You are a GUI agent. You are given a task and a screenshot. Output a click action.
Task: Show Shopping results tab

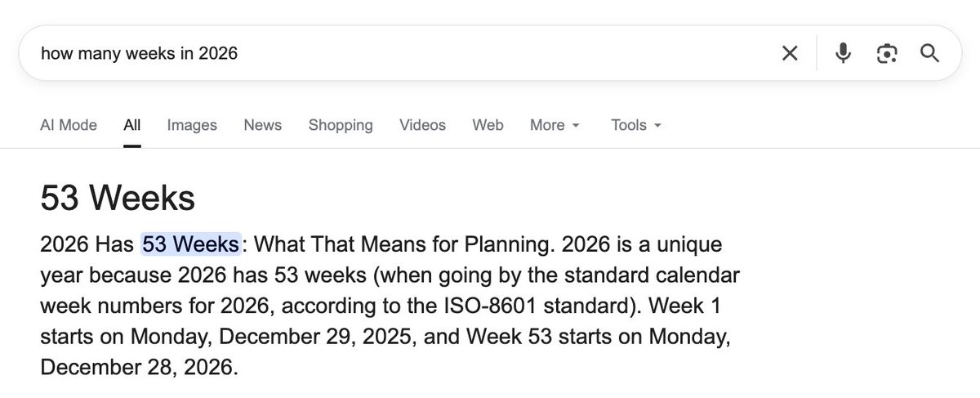pos(341,125)
